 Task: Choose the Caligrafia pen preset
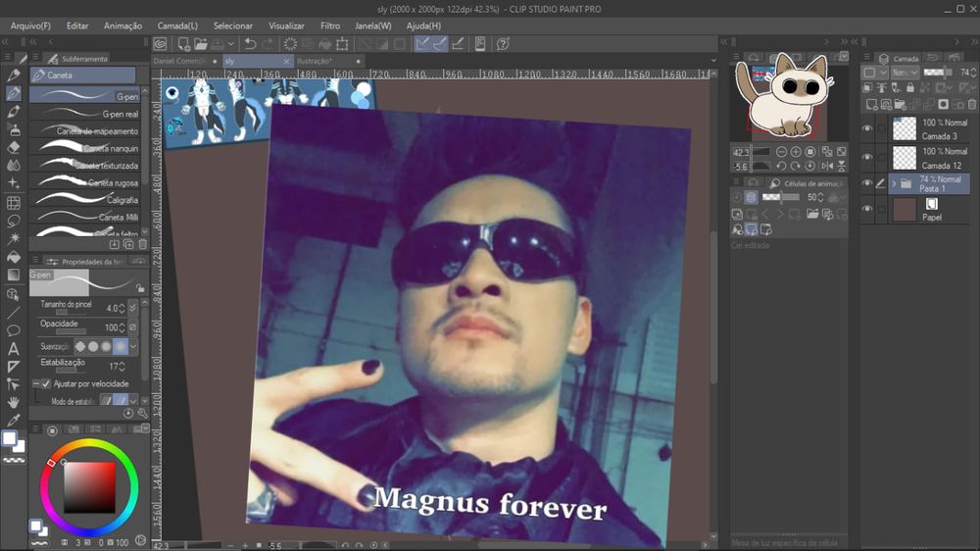click(84, 200)
